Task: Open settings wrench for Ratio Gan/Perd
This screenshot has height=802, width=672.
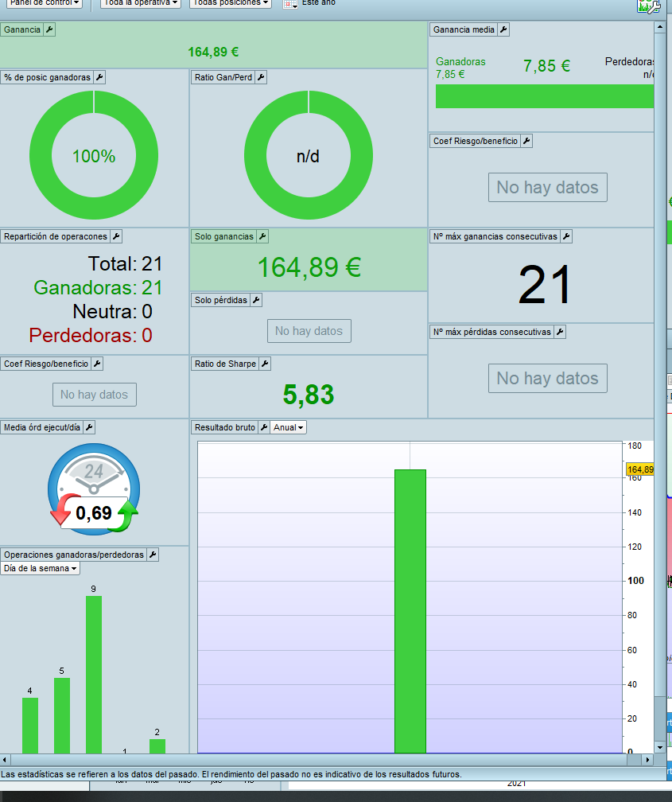Action: click(x=261, y=77)
